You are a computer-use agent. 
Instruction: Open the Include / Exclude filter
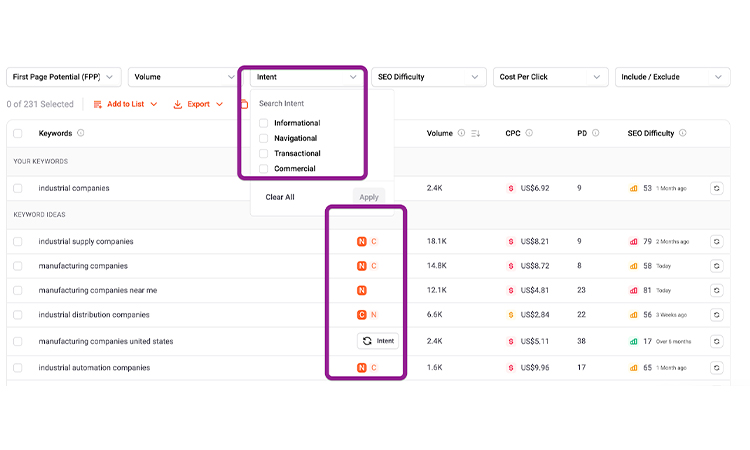tap(672, 77)
